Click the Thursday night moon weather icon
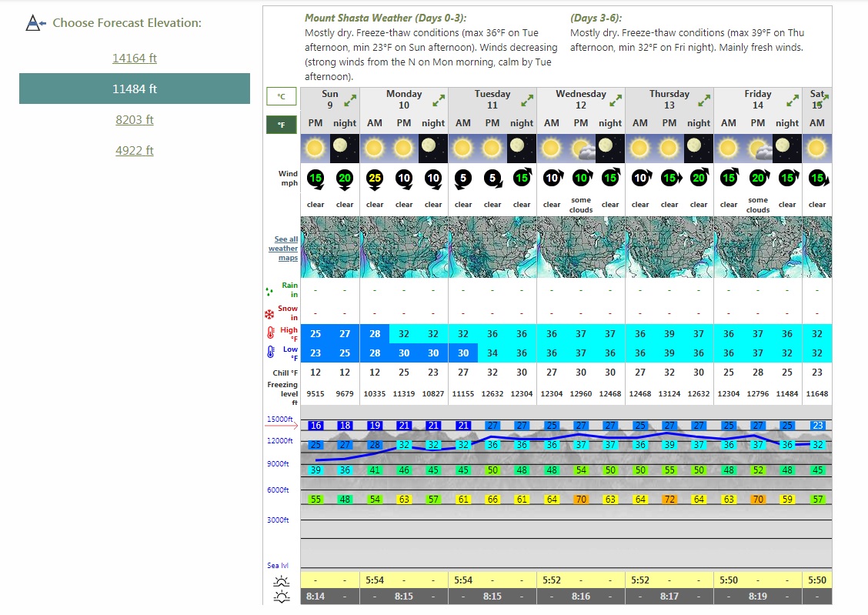Image resolution: width=868 pixels, height=615 pixels. [699, 149]
